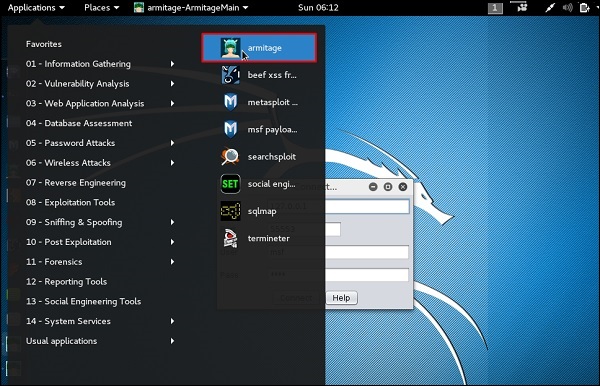Open the battery/power icon in top bar
The height and width of the screenshot is (386, 600).
point(584,7)
